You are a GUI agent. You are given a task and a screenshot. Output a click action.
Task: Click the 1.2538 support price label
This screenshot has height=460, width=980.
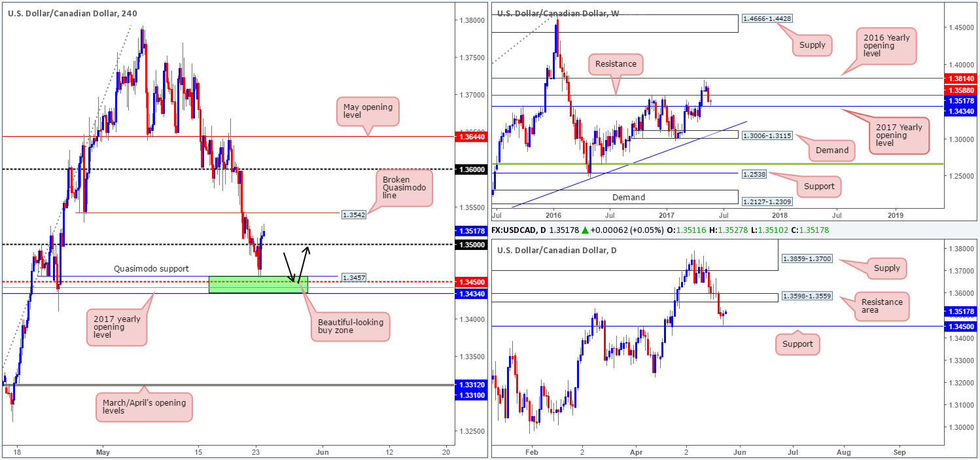[x=755, y=174]
